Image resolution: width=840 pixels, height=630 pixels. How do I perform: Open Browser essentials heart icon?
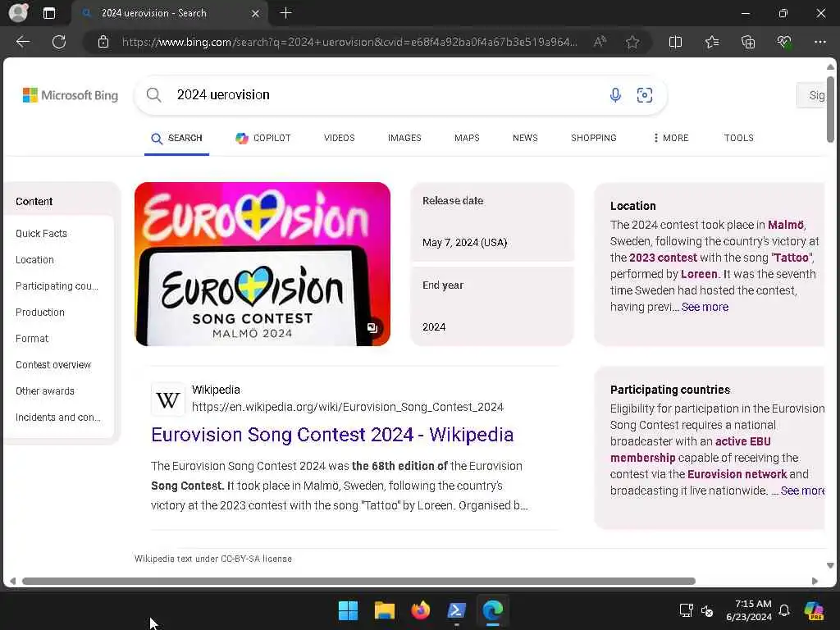pos(784,42)
